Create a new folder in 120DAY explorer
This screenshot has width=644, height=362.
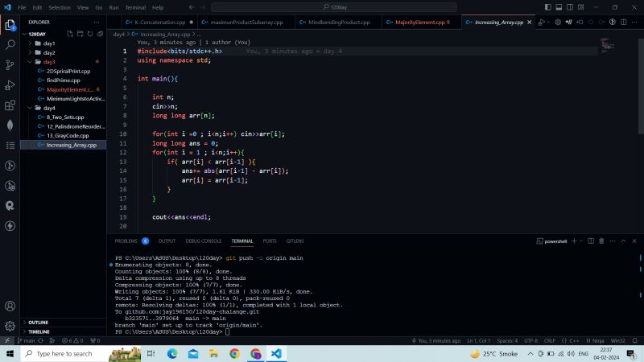coord(80,34)
